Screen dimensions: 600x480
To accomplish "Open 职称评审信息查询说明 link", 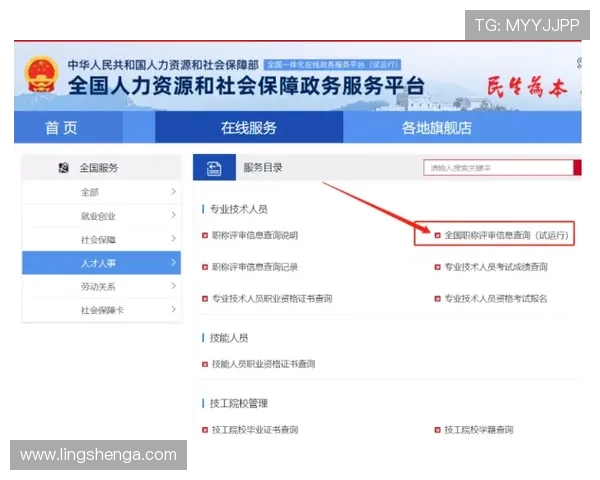I will pos(255,235).
